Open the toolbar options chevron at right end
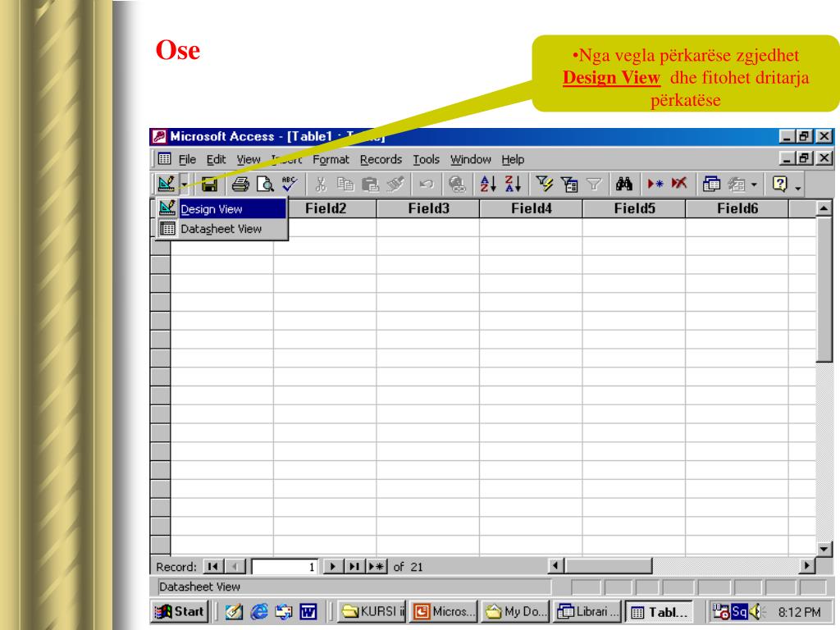840x630 pixels. (797, 186)
